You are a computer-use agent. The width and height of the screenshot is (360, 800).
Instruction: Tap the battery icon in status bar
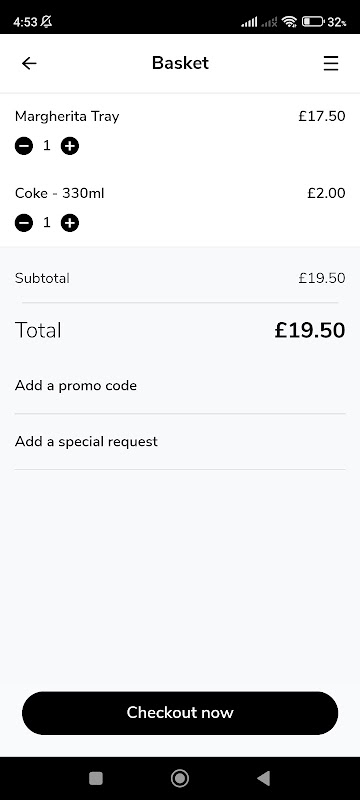pyautogui.click(x=313, y=22)
